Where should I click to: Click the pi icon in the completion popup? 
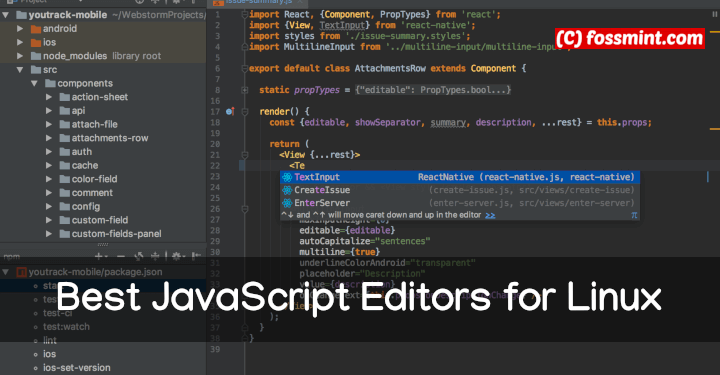tap(634, 215)
